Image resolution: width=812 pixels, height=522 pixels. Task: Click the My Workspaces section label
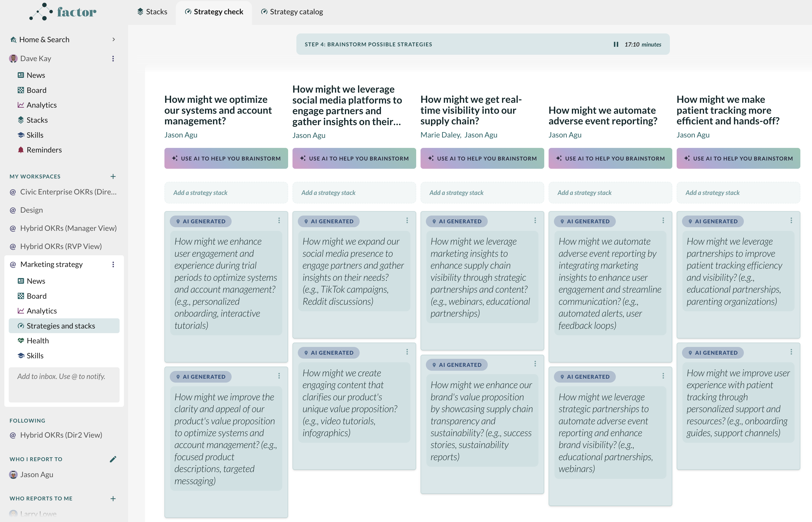pos(35,177)
